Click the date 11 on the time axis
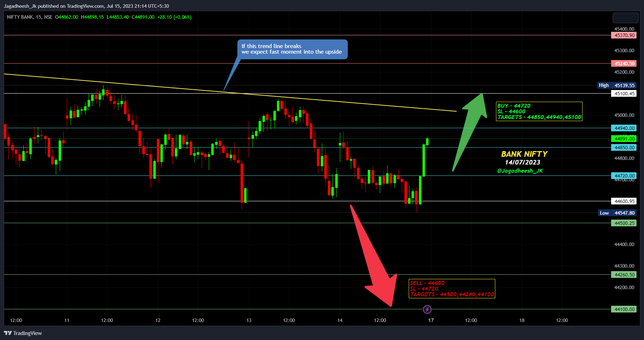This screenshot has height=340, width=644. 67,320
